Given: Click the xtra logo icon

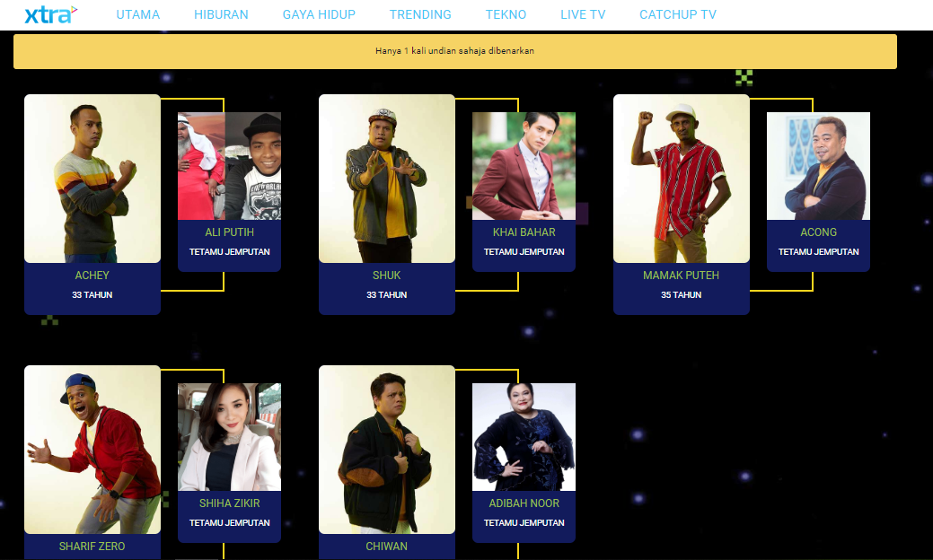Looking at the screenshot, I should (x=50, y=14).
